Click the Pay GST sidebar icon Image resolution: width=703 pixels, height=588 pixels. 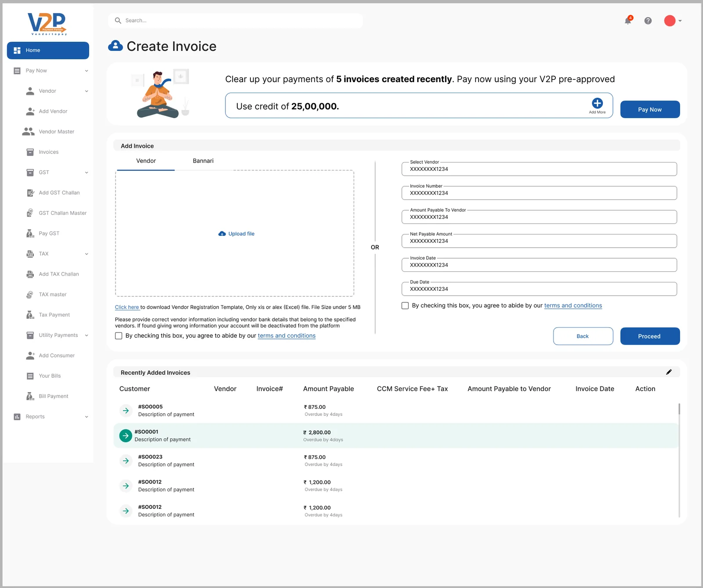coord(30,234)
